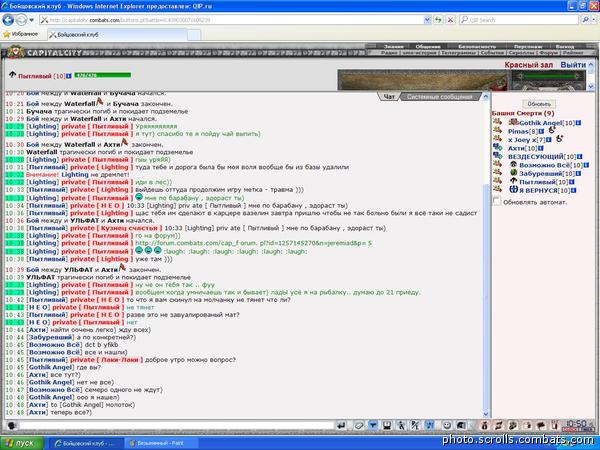The image size is (600, 450).
Task: Click the info icon next to Возможно Всё
Action: tap(586, 165)
